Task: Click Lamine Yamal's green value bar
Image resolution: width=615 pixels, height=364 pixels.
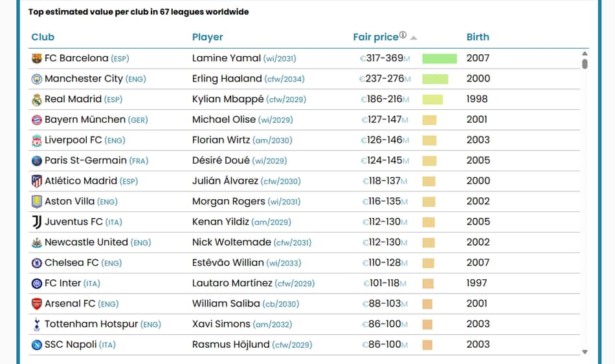Action: tap(440, 59)
